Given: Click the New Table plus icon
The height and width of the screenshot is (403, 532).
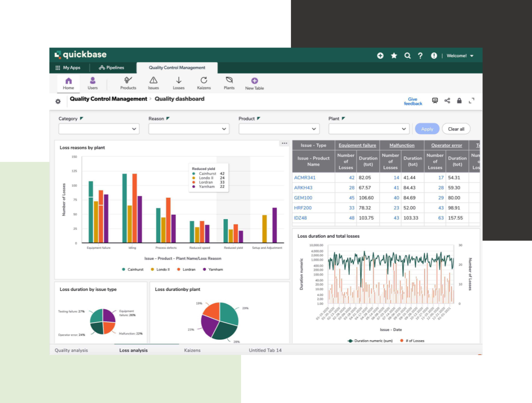Looking at the screenshot, I should [x=254, y=81].
